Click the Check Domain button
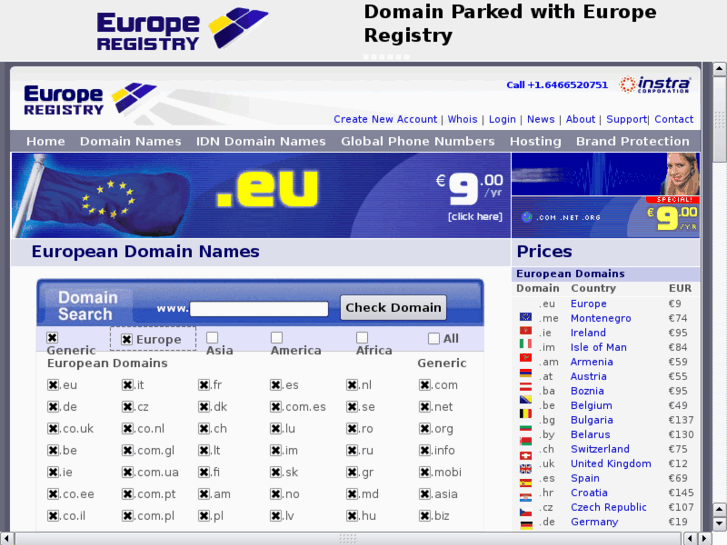The width and height of the screenshot is (727, 545). click(393, 308)
